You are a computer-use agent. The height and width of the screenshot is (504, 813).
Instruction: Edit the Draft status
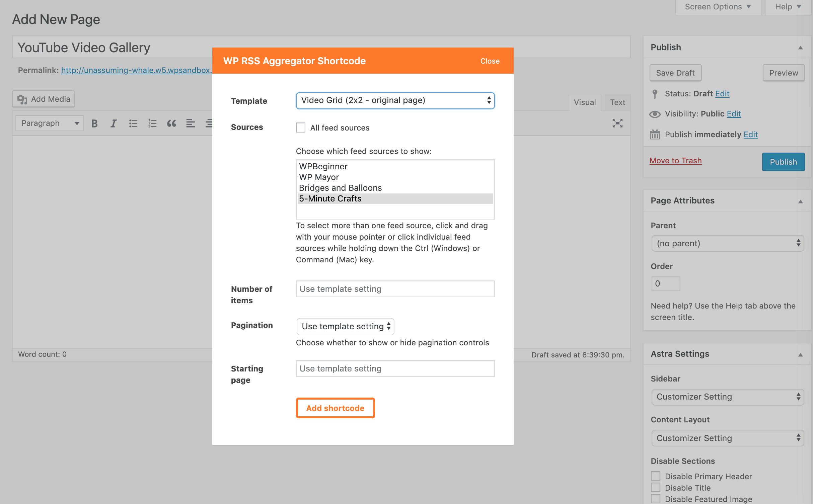pyautogui.click(x=722, y=94)
